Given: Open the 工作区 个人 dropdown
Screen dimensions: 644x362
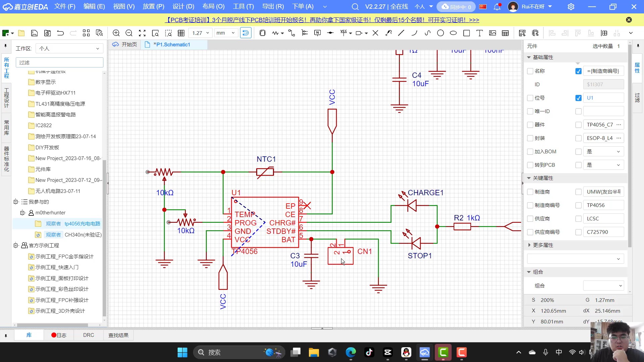Looking at the screenshot, I should (x=69, y=49).
